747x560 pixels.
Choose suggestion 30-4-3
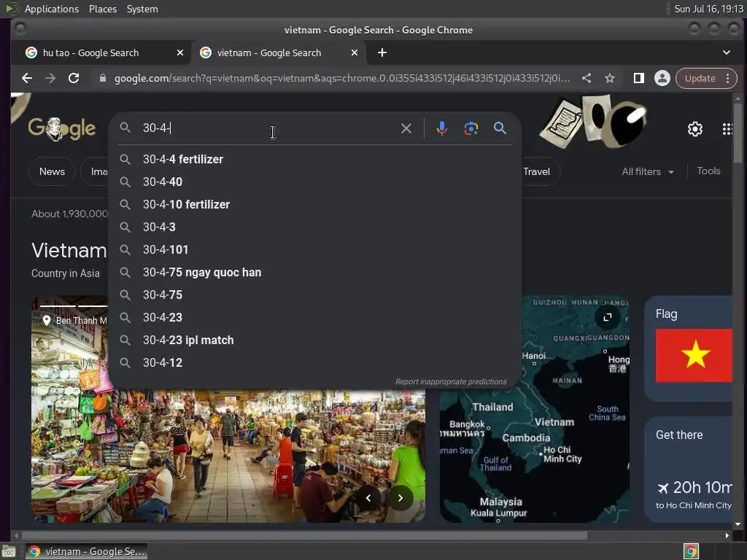314,227
